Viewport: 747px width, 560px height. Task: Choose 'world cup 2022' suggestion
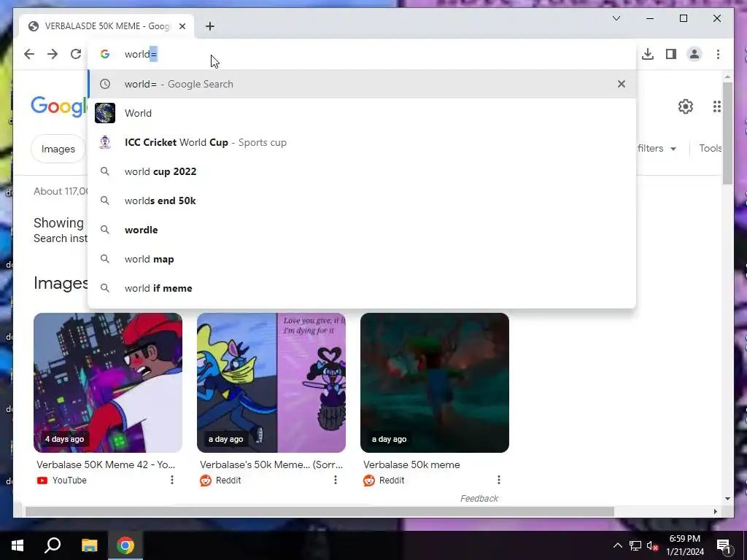tap(362, 171)
